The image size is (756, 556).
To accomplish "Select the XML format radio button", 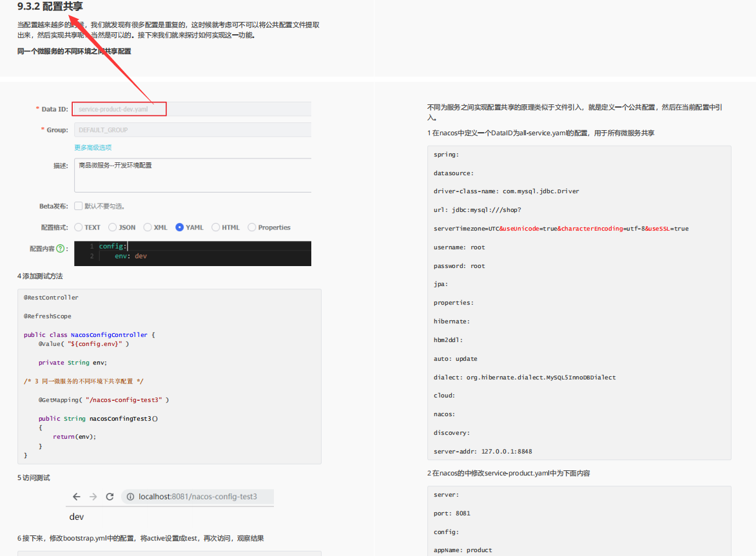I will pos(148,227).
